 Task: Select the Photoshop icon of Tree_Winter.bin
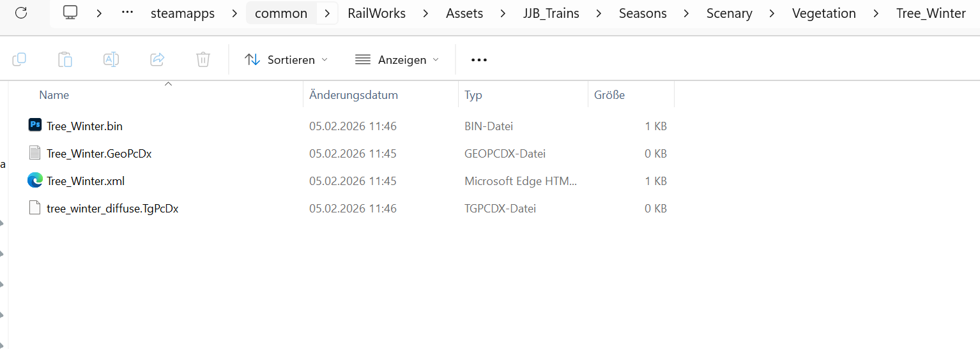coord(35,126)
